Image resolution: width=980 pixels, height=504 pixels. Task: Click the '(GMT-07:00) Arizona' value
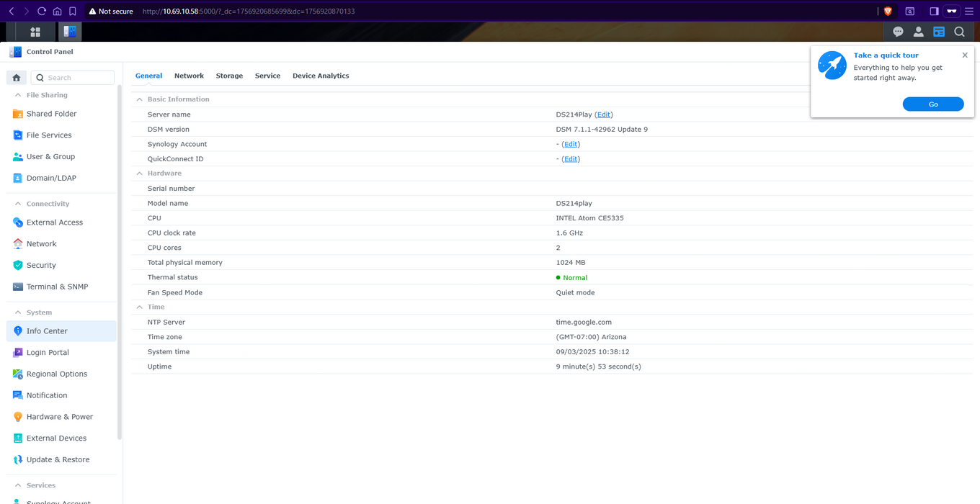click(591, 337)
